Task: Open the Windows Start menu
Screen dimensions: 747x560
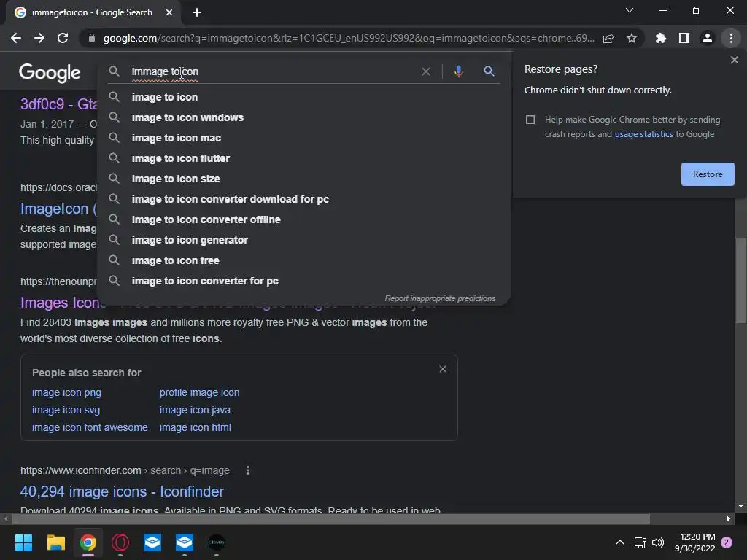Action: (23, 542)
